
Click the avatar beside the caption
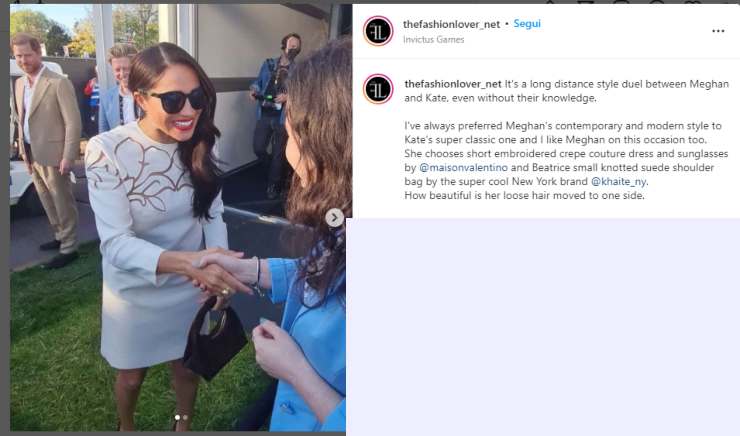(378, 89)
